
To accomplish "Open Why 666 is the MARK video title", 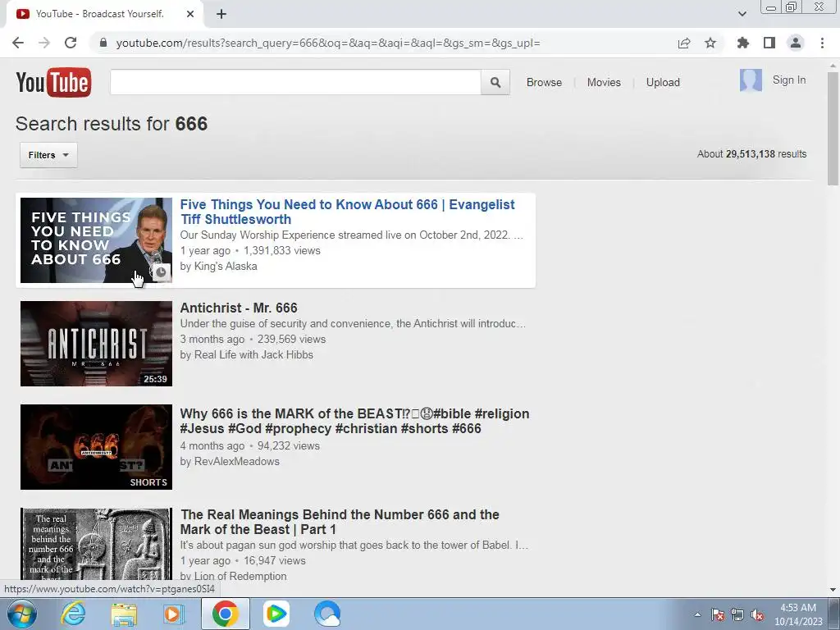I will tap(354, 421).
